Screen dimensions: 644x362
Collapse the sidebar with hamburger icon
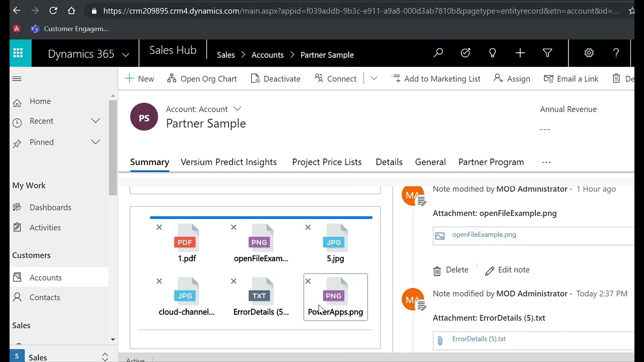[17, 79]
